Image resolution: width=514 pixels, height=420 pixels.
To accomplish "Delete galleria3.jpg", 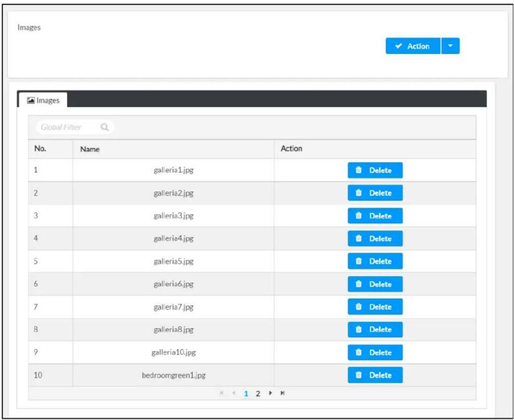I will [375, 216].
